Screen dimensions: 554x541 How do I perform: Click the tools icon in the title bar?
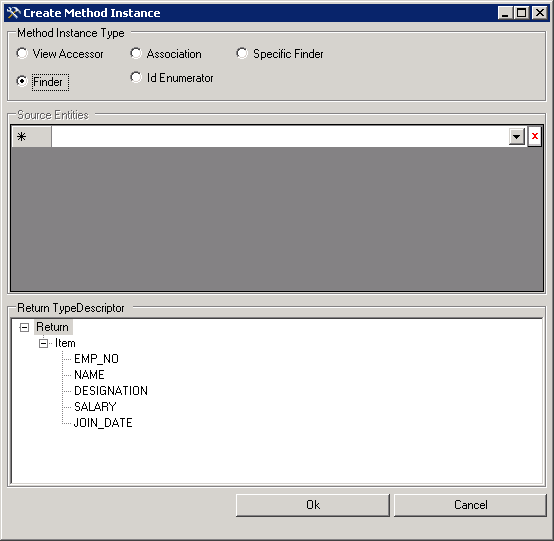(x=13, y=13)
